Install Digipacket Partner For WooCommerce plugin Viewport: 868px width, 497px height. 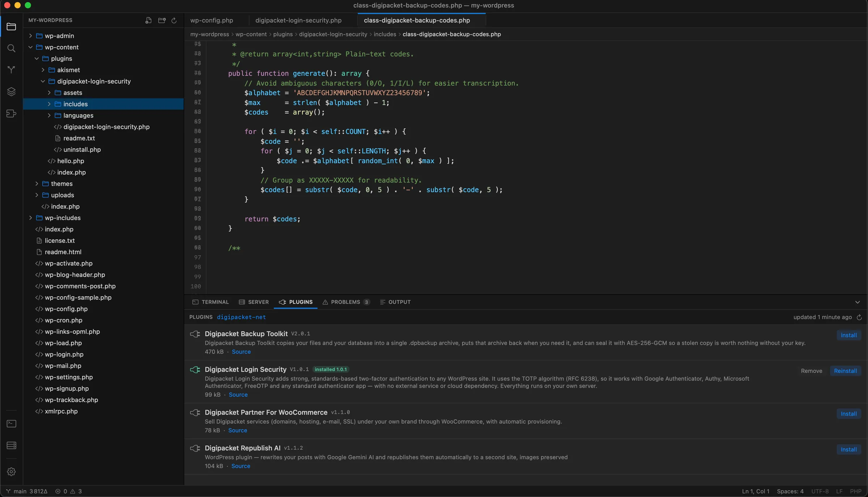[848, 414]
